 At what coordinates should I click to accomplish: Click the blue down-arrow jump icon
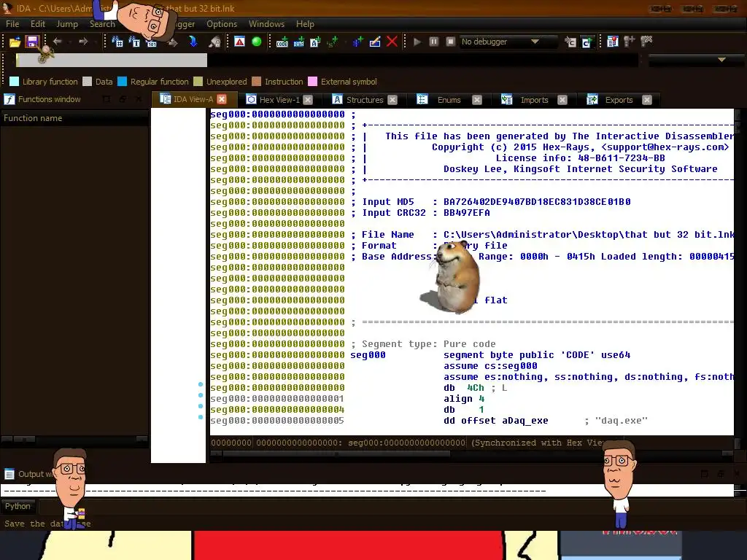[193, 42]
